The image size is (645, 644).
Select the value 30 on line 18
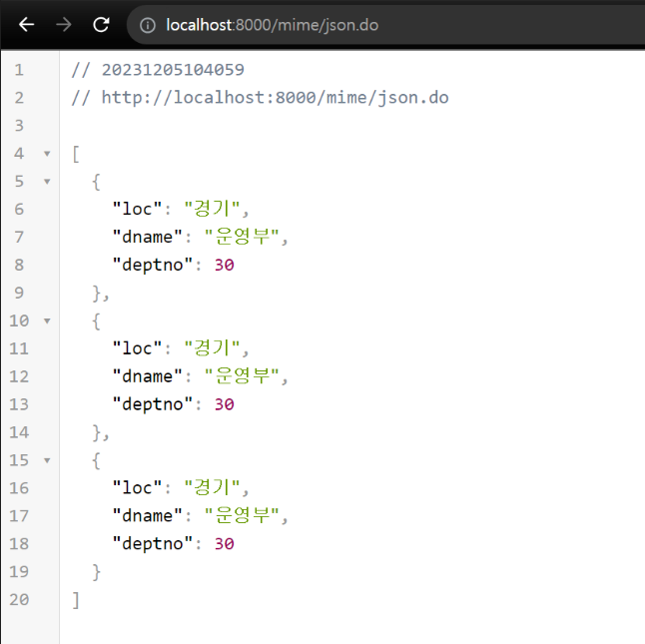click(x=225, y=544)
